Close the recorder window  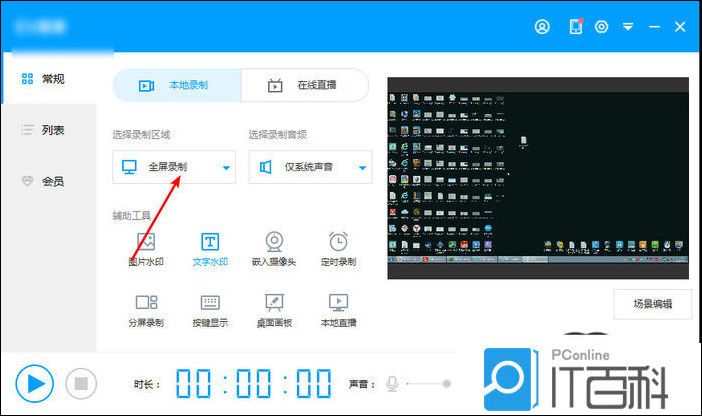pyautogui.click(x=680, y=27)
